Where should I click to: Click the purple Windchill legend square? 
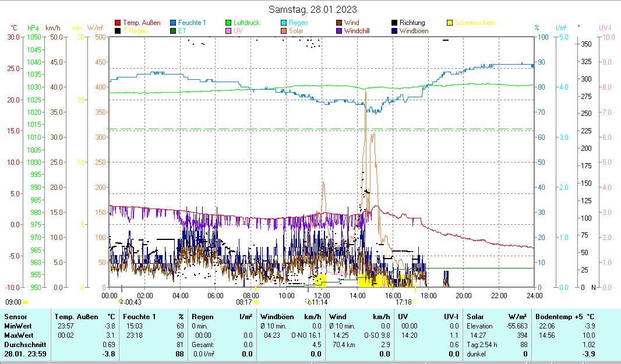tap(340, 31)
